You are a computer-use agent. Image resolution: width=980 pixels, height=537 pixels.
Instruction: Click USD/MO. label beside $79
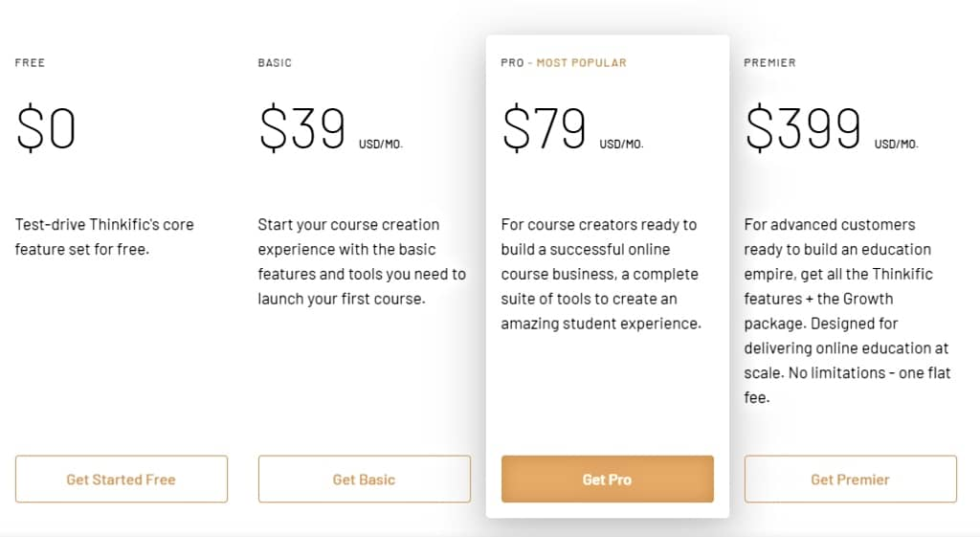coord(621,145)
